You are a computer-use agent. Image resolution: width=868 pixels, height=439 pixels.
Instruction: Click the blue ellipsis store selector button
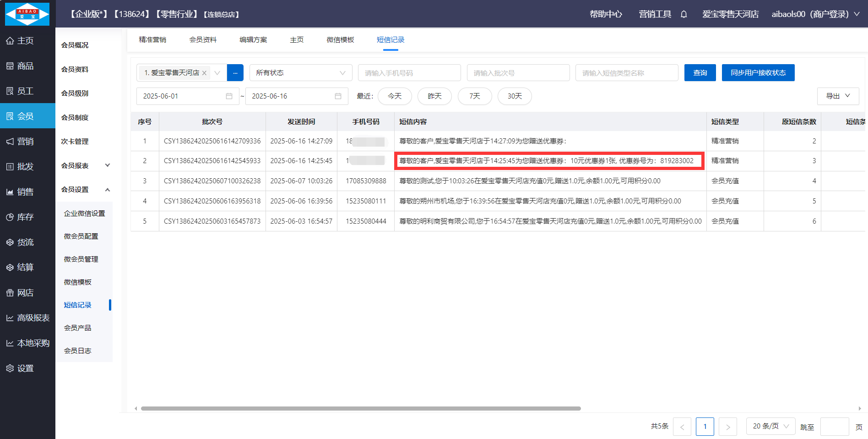click(235, 73)
